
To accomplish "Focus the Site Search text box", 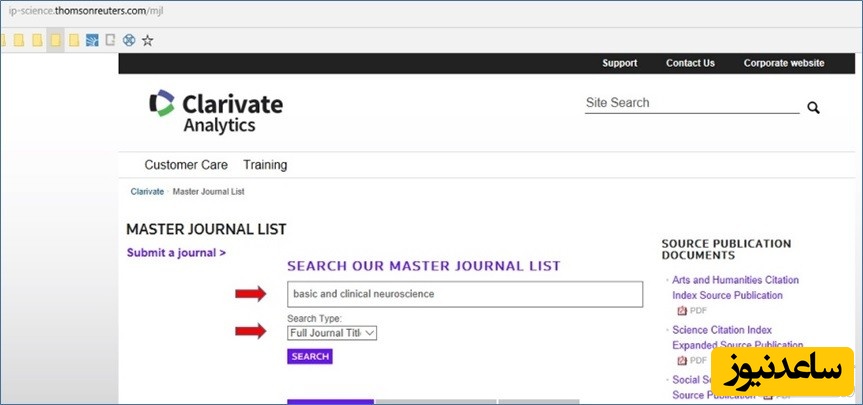I will click(692, 103).
